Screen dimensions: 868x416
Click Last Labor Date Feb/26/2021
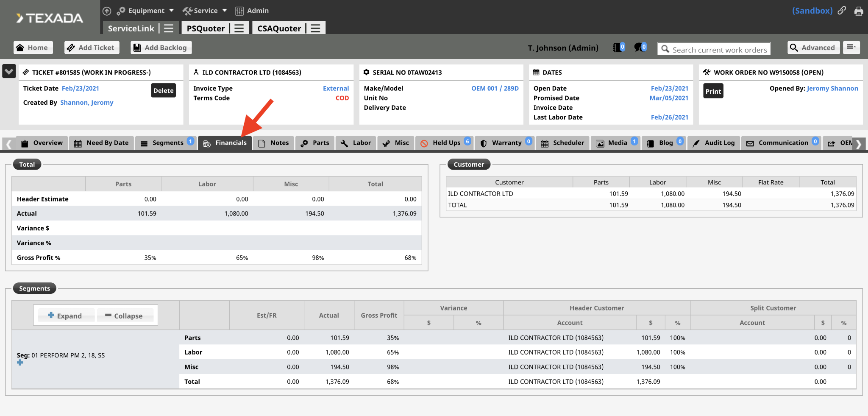pyautogui.click(x=670, y=117)
